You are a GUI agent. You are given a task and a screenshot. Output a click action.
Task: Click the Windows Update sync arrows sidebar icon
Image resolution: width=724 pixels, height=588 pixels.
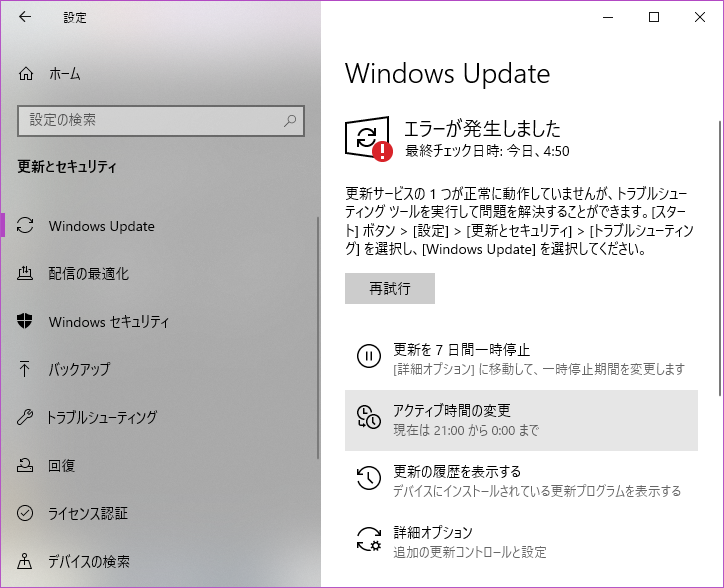pos(25,225)
